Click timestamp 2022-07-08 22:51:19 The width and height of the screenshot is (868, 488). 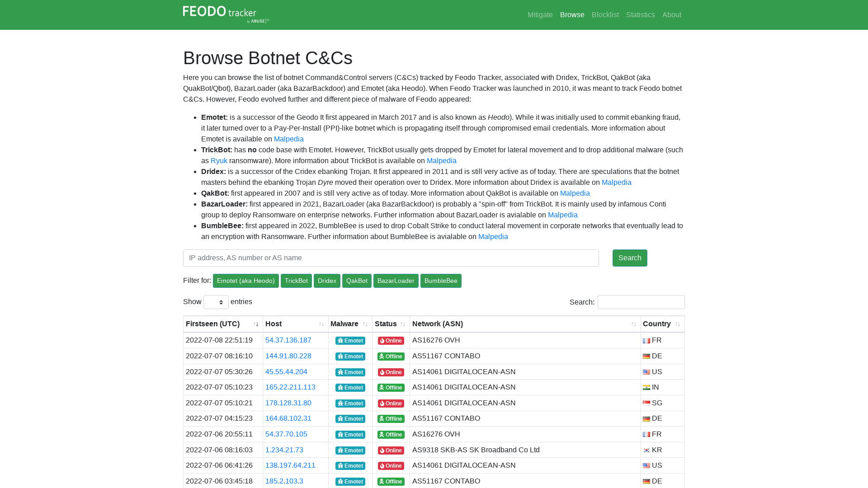pos(219,340)
